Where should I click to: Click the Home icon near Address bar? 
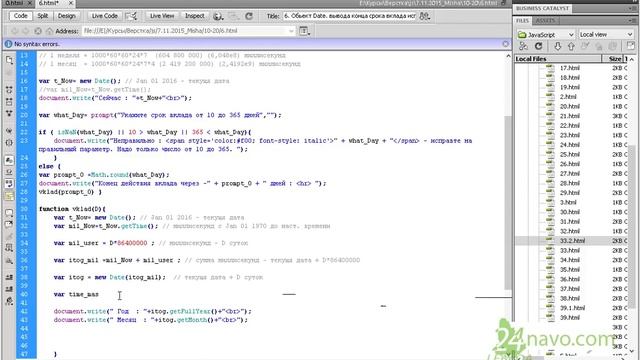(49, 31)
